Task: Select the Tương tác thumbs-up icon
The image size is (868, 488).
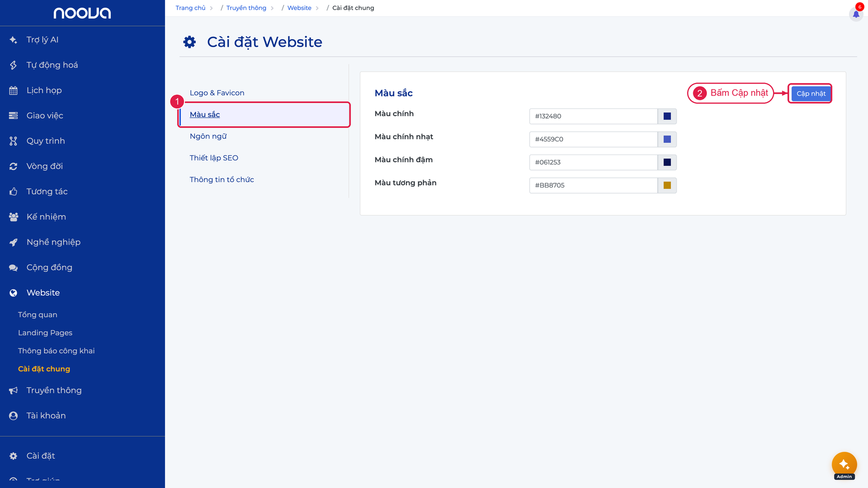Action: (14, 191)
